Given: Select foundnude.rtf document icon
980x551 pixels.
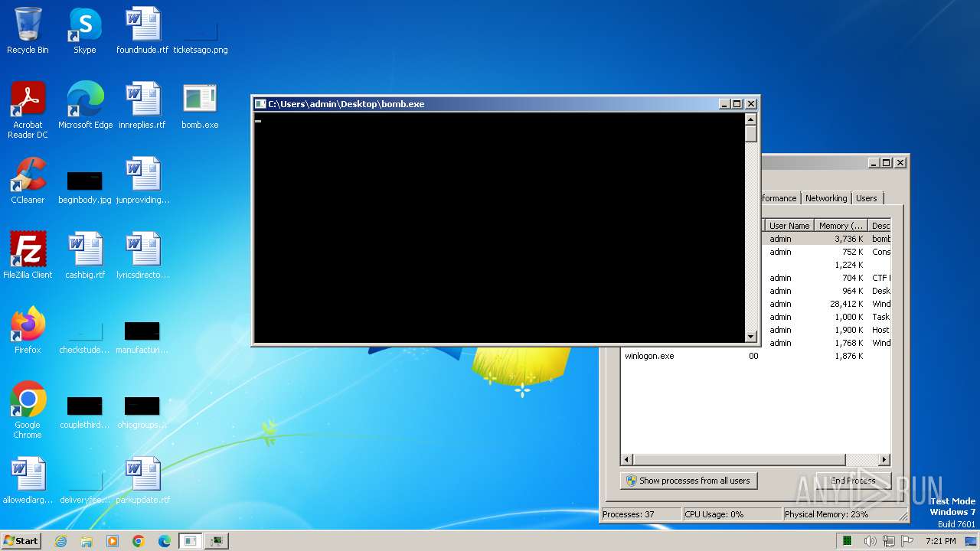Looking at the screenshot, I should point(142,31).
